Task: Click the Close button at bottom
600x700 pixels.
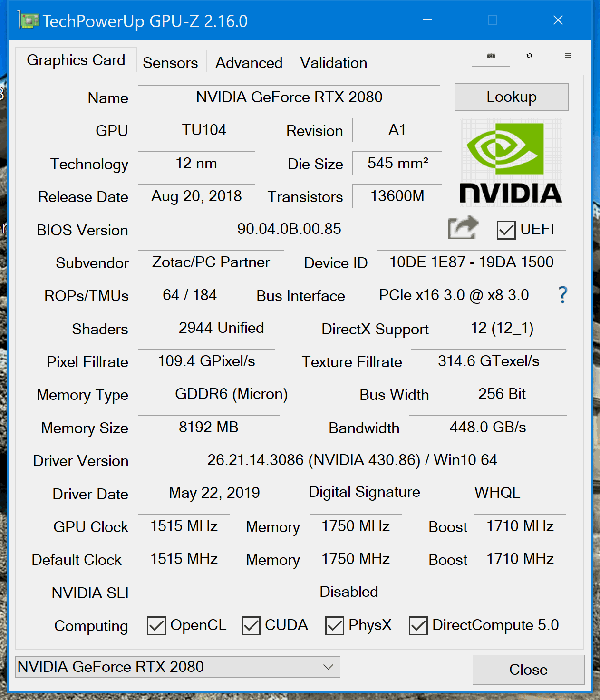Action: 528,670
